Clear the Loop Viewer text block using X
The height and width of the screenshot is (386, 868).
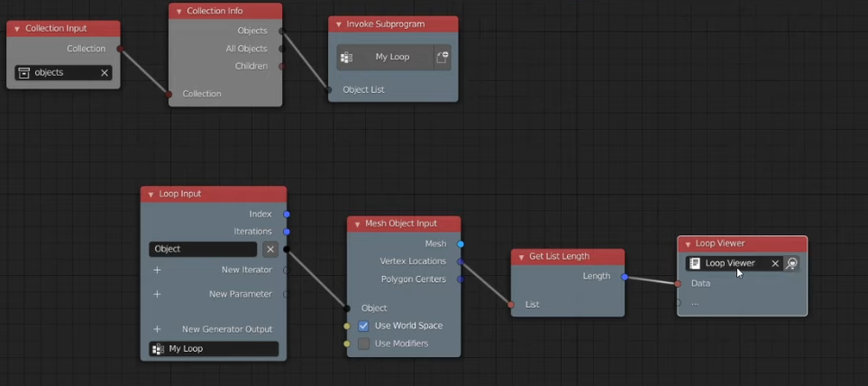pyautogui.click(x=774, y=263)
